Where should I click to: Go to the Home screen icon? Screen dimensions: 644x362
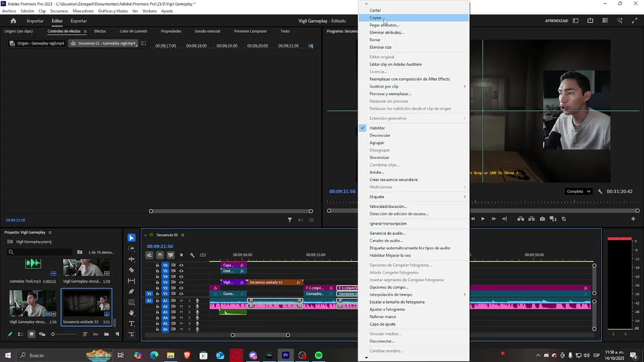click(13, 21)
